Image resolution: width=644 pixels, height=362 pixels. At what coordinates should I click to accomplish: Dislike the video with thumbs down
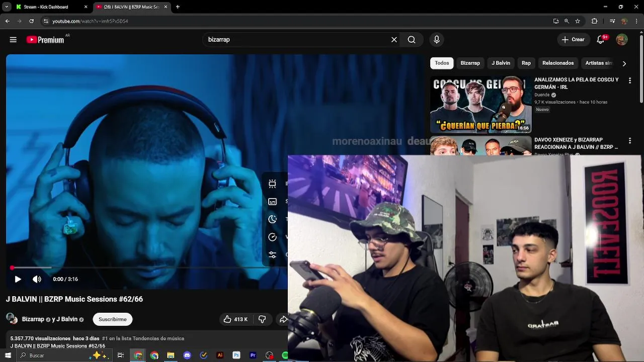click(x=262, y=319)
